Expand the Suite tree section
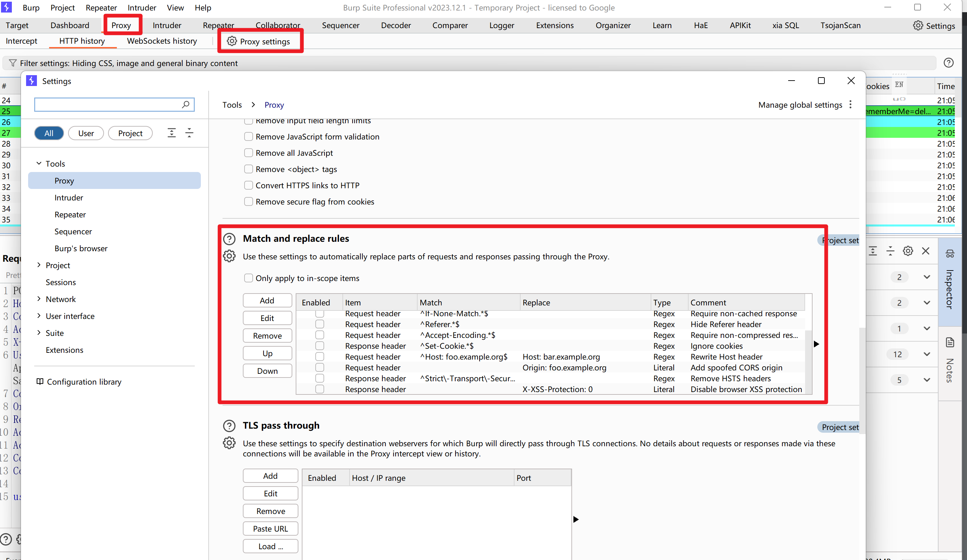 coord(39,332)
